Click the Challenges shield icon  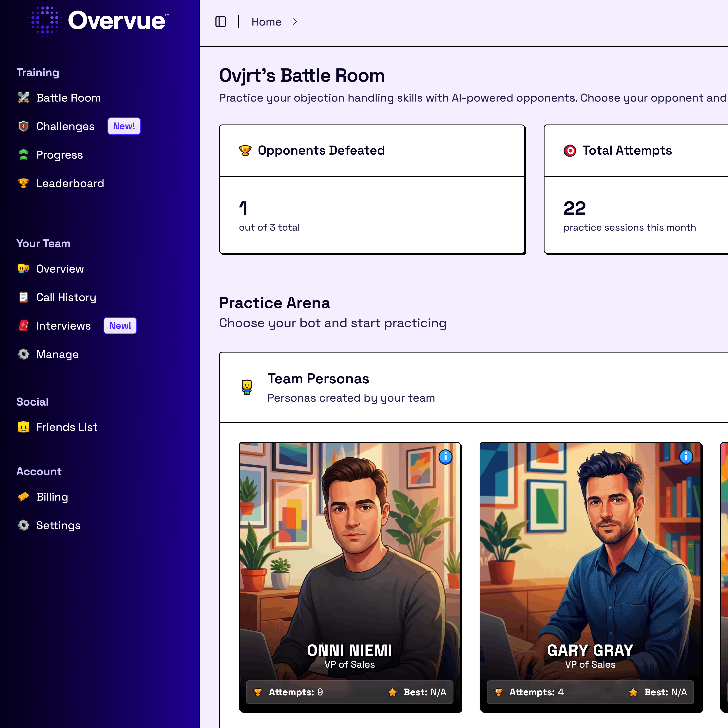point(23,126)
